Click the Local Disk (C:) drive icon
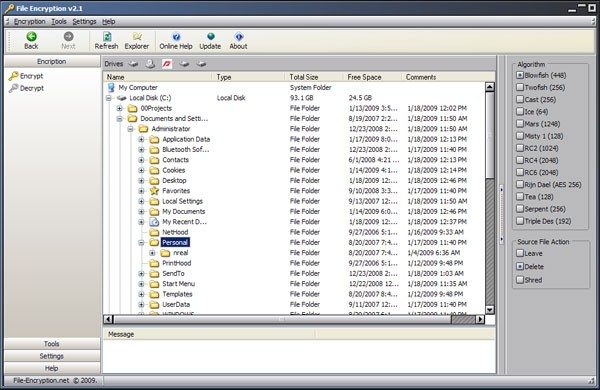This screenshot has height=390, width=600. (122, 98)
